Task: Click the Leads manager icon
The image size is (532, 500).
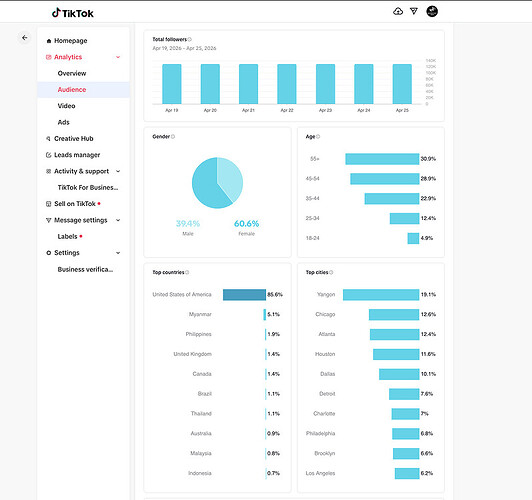Action: pyautogui.click(x=49, y=155)
